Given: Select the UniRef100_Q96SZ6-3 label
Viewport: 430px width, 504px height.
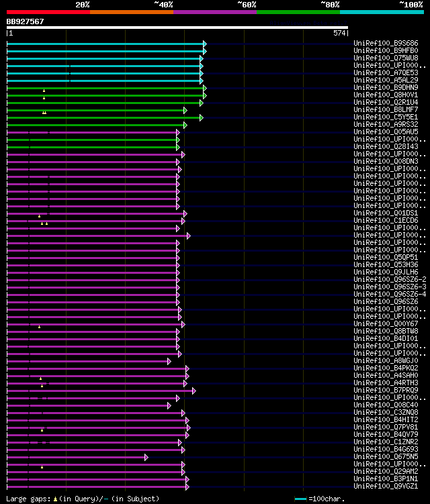Looking at the screenshot, I should pyautogui.click(x=390, y=287).
